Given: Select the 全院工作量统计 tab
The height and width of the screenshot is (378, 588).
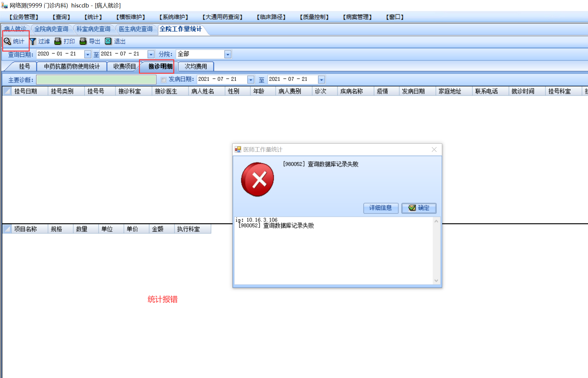Looking at the screenshot, I should pos(181,29).
